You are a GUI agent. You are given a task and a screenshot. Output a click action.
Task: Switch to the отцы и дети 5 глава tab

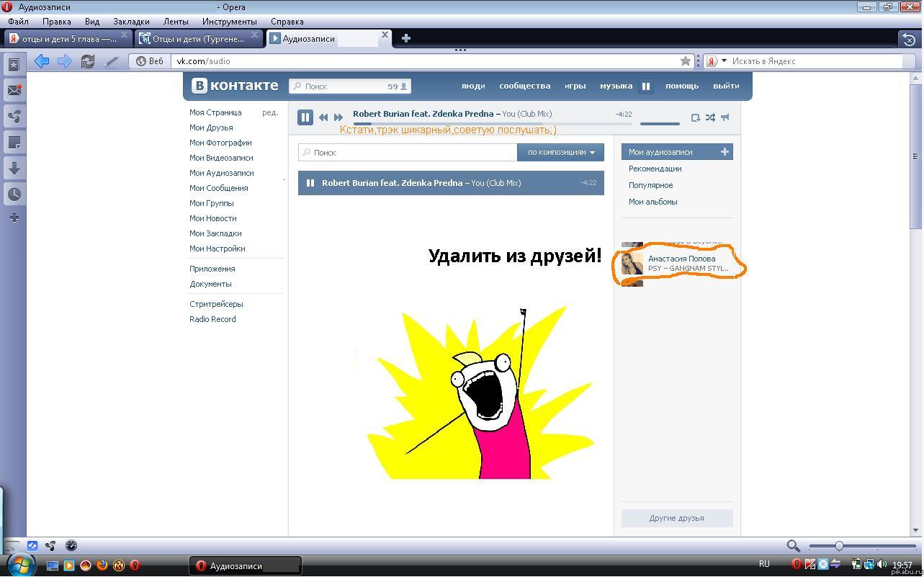click(68, 38)
